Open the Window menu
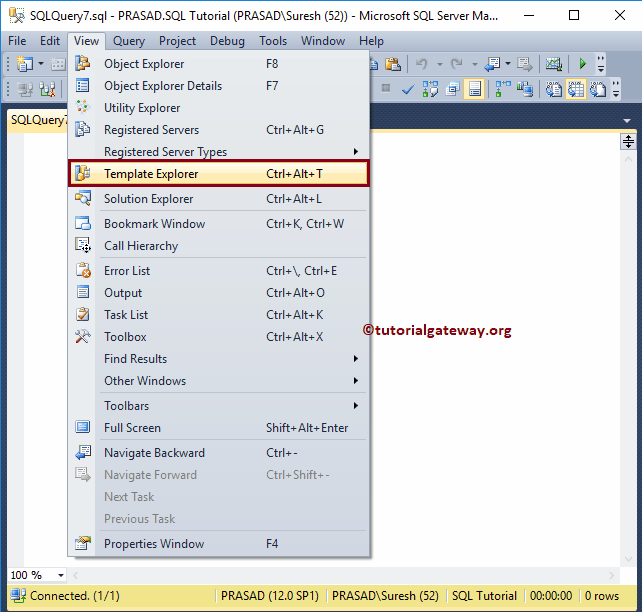 tap(323, 41)
